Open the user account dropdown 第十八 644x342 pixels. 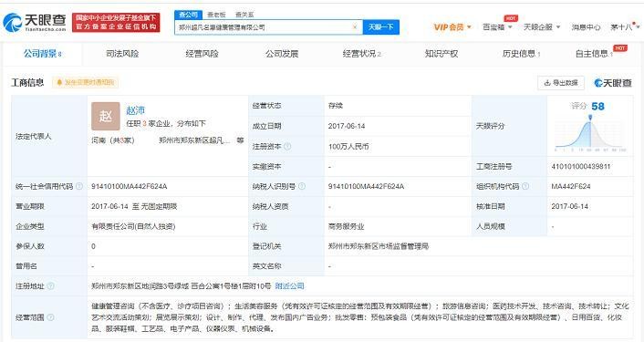tap(625, 27)
